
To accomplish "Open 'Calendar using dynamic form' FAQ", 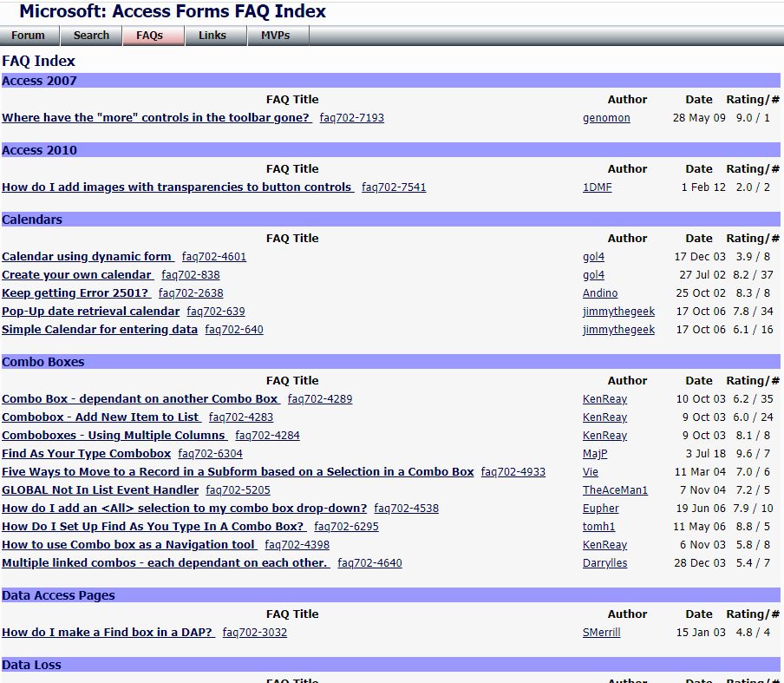I will click(x=88, y=257).
